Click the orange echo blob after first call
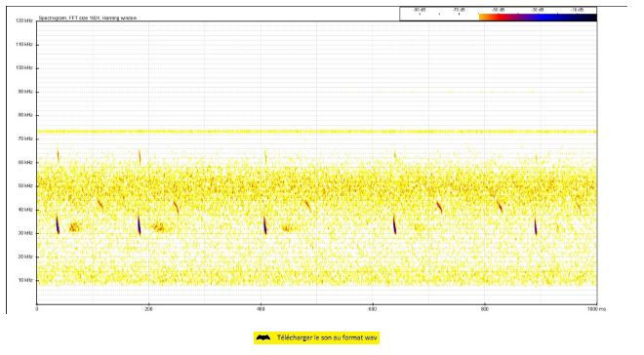The width and height of the screenshot is (644, 355). [74, 227]
